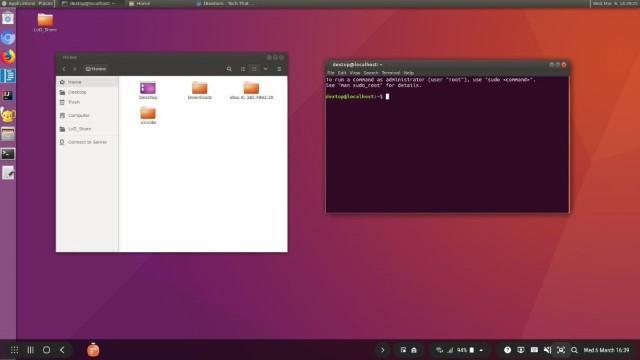
Task: Open the Terminal icon in the dock
Action: 8,154
